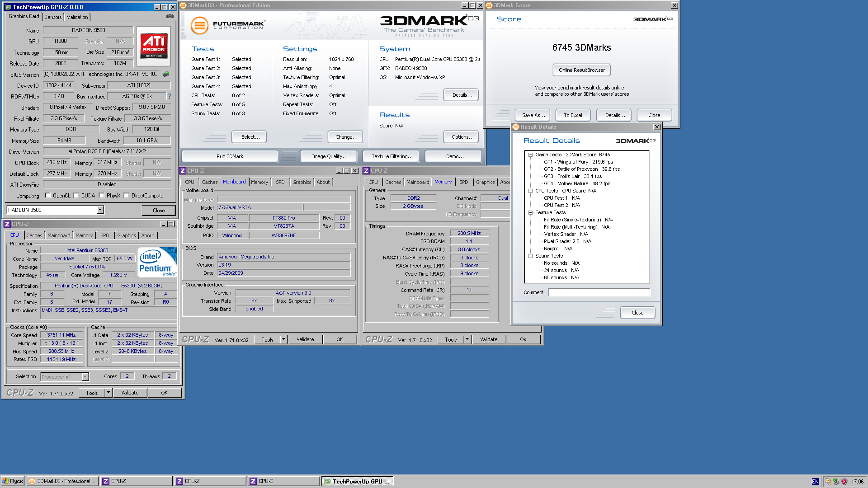The height and width of the screenshot is (488, 868).
Task: Click the GPU-Z title bar application icon
Action: pyautogui.click(x=8, y=7)
